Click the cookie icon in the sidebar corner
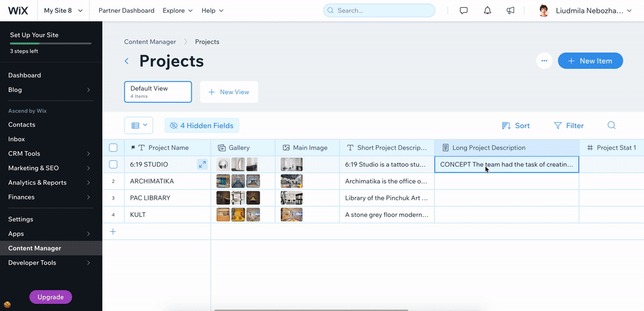644x311 pixels. coord(7,305)
